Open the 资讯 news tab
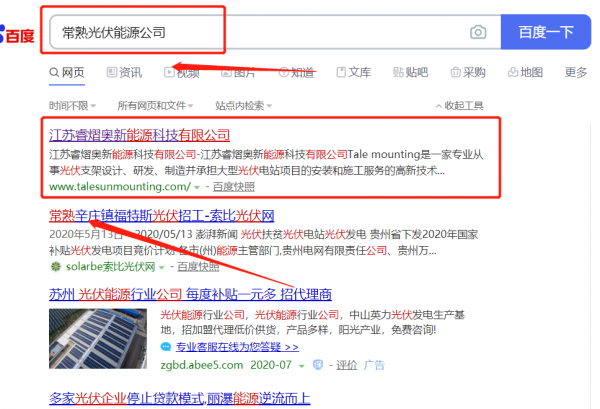Viewport: 600px width, 409px height. 124,72
